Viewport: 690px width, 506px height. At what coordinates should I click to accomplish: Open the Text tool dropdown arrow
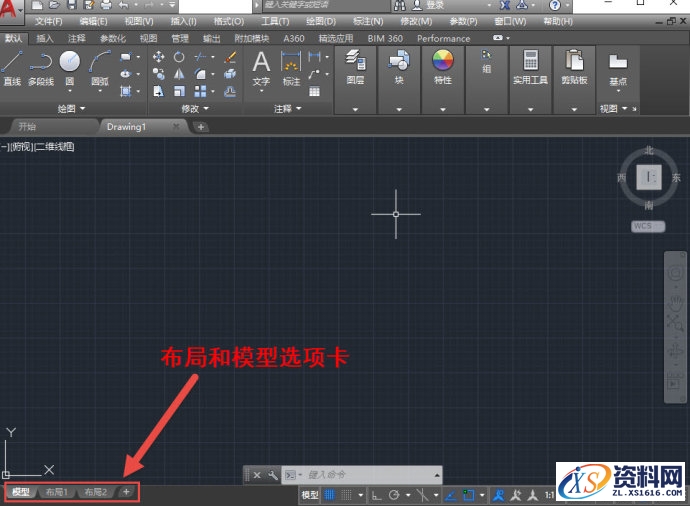point(261,91)
